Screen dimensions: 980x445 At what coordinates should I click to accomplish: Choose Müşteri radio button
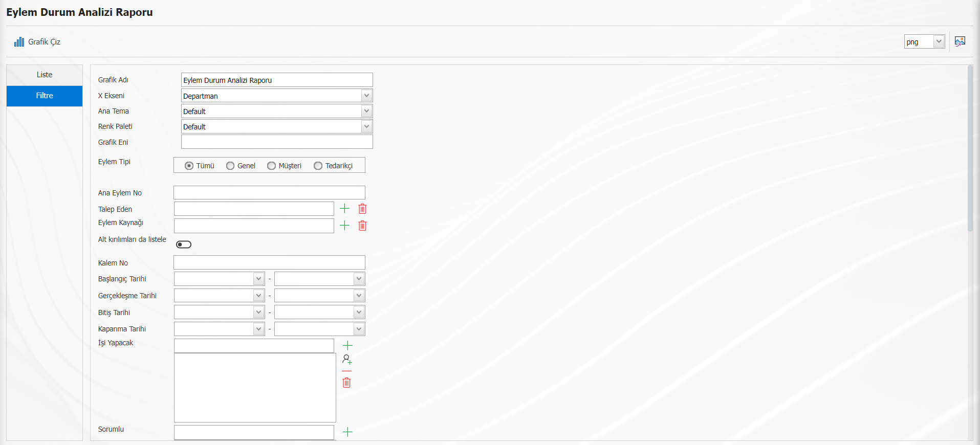pyautogui.click(x=271, y=166)
